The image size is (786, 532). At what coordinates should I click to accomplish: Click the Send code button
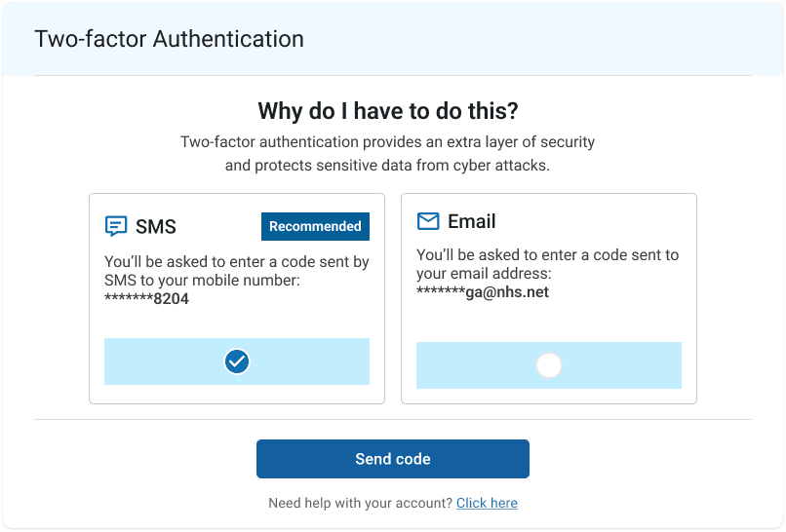coord(393,459)
